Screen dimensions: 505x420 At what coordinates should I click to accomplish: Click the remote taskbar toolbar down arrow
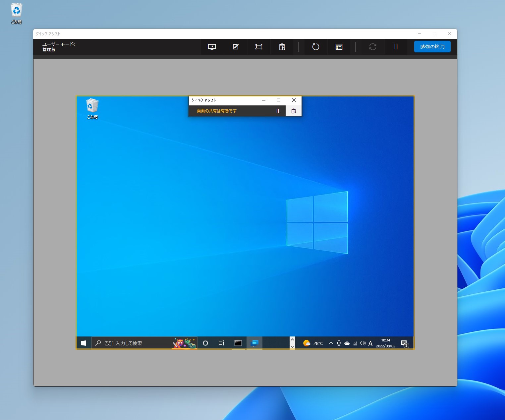pos(292,347)
